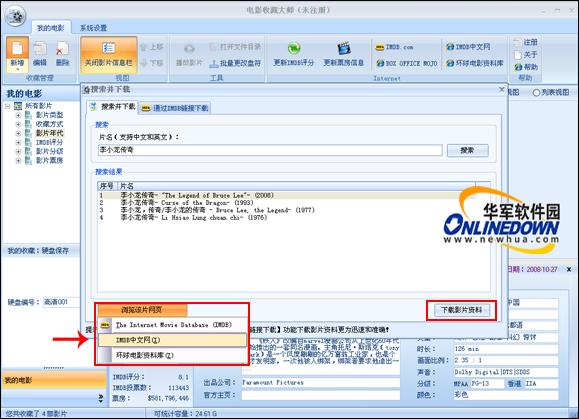Click the 编辑 edit icon
579x419 pixels.
[x=40, y=54]
